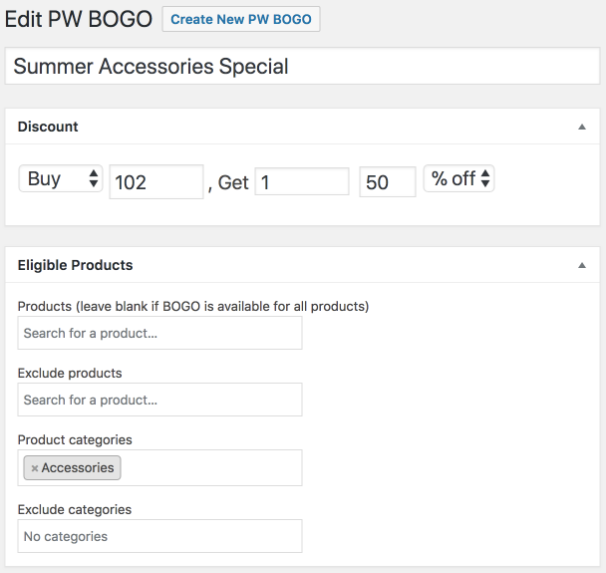
Task: Open the Buy type dropdown
Action: [x=60, y=180]
